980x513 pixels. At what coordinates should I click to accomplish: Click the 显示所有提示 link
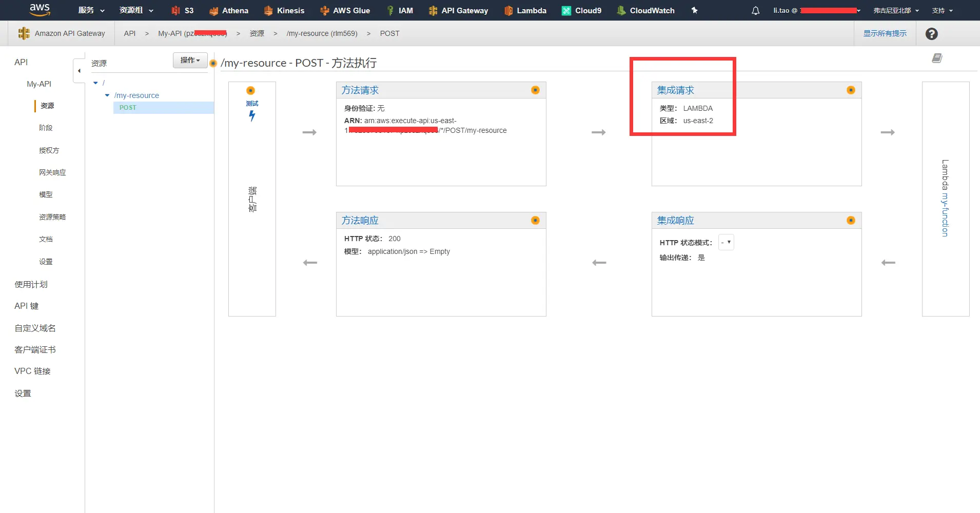pos(885,33)
